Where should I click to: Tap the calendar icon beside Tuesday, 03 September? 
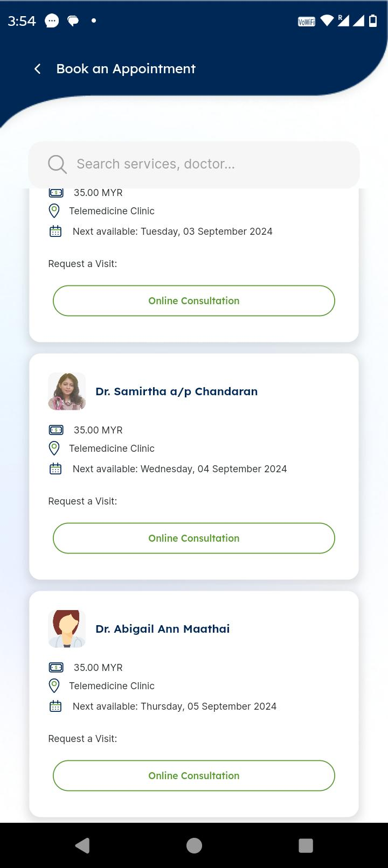pyautogui.click(x=56, y=232)
